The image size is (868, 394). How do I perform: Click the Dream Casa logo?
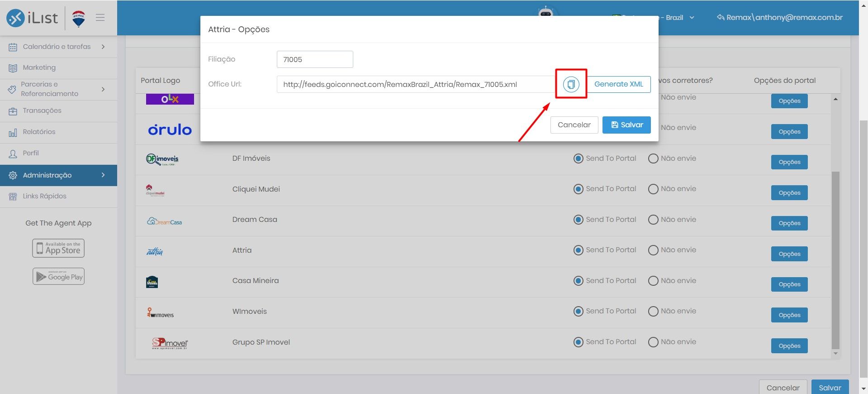click(164, 221)
